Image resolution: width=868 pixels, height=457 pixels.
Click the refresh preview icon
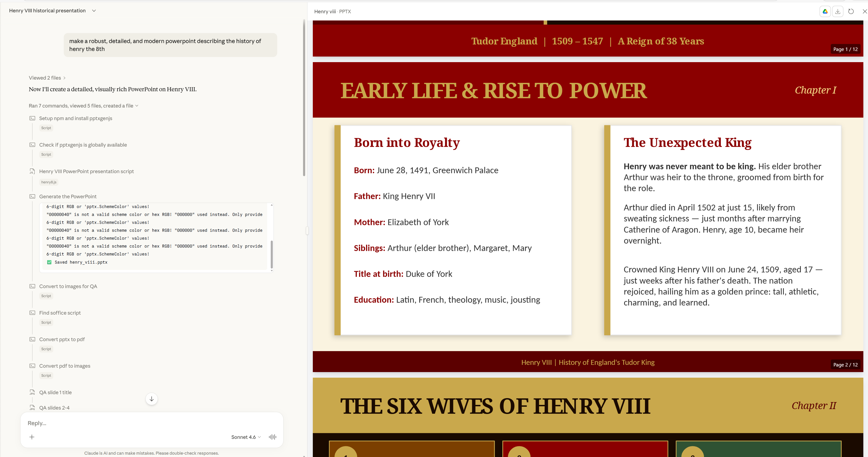[851, 11]
